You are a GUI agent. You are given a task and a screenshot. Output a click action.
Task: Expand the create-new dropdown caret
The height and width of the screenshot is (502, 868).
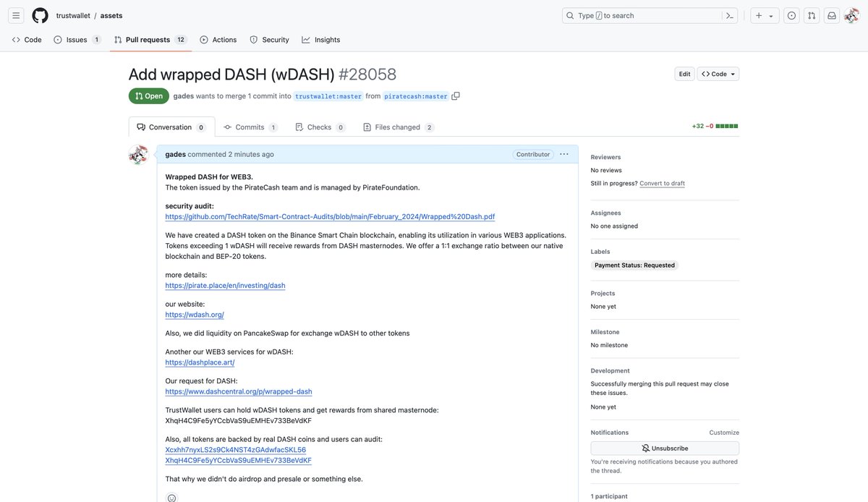(771, 15)
